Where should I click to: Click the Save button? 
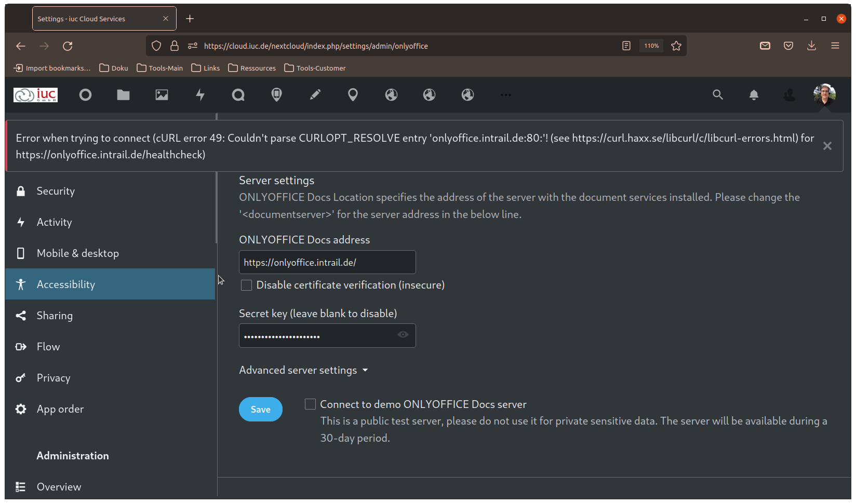click(260, 409)
